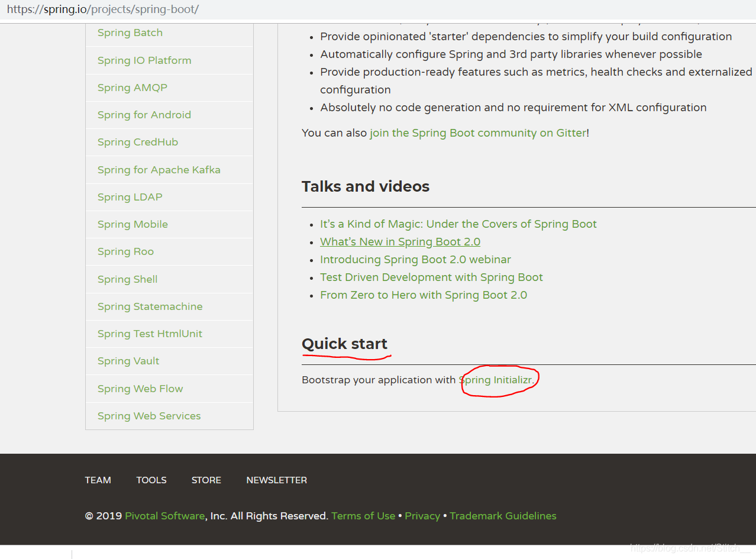Visit the Pivotal Software link
Image resolution: width=756 pixels, height=559 pixels.
point(165,516)
